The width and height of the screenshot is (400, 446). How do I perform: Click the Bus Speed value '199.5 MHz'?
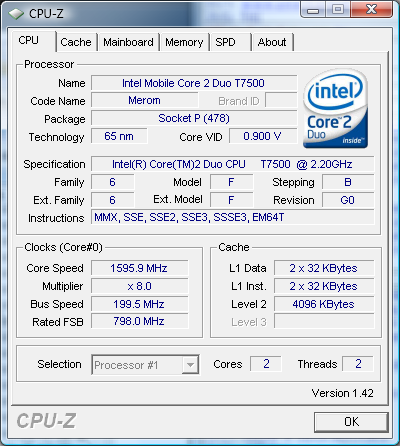point(139,304)
